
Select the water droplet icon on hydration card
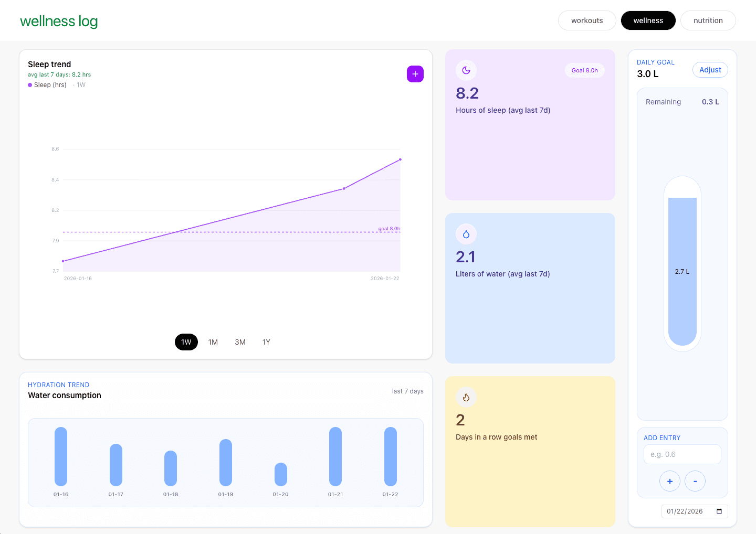click(x=466, y=234)
